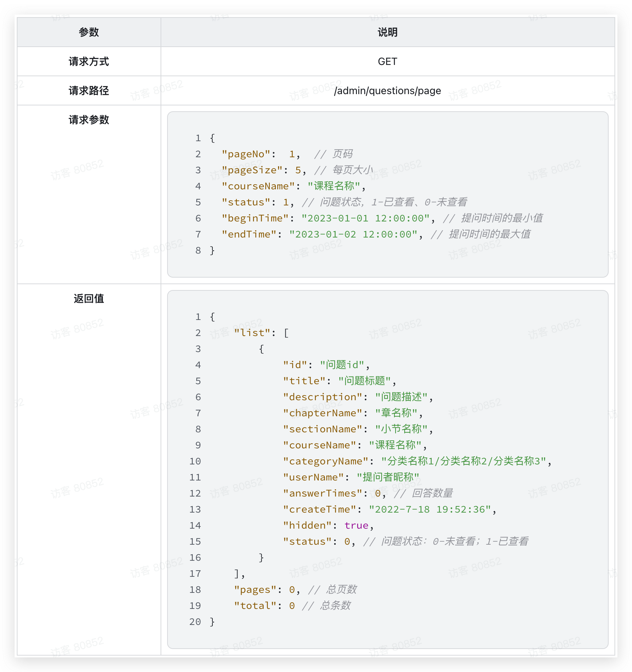Click the "createTime" response field
The image size is (632, 672).
pyautogui.click(x=390, y=509)
